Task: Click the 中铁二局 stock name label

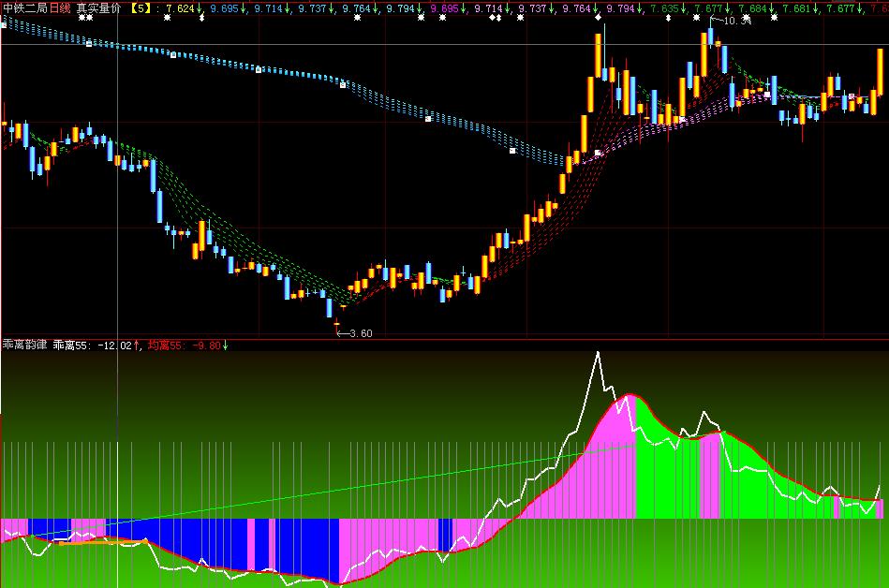Action: pyautogui.click(x=25, y=7)
